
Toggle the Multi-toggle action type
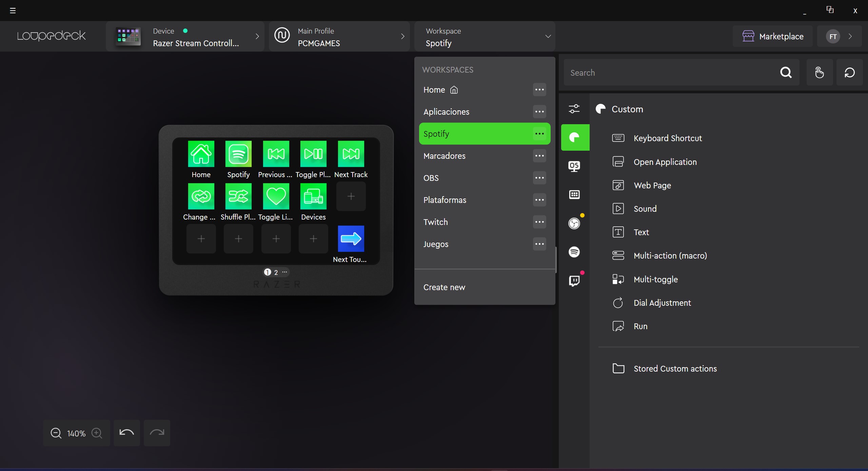point(656,279)
